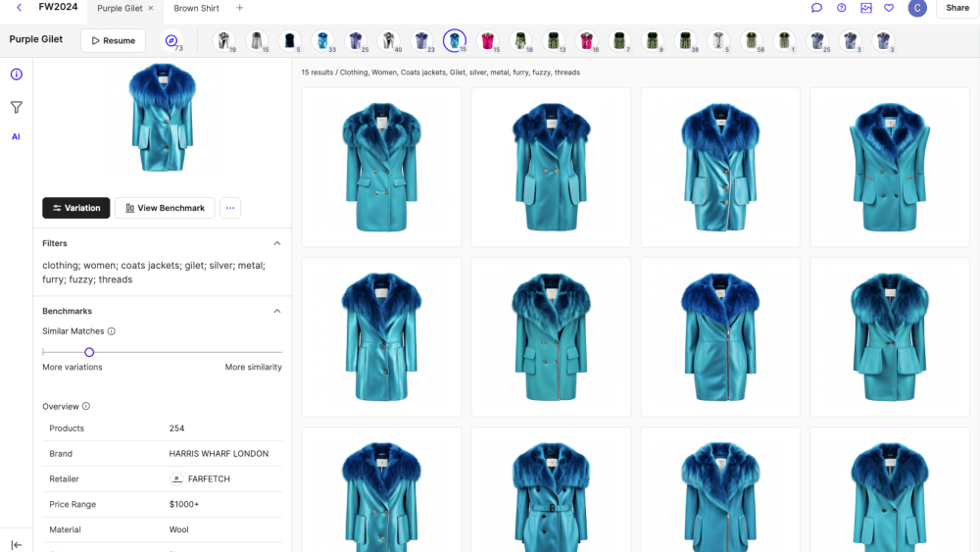
Task: Click the View Benchmark button
Action: click(165, 208)
